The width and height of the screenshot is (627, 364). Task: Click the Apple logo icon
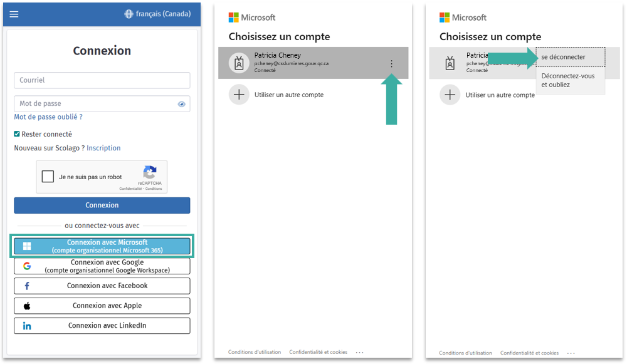[x=27, y=306]
